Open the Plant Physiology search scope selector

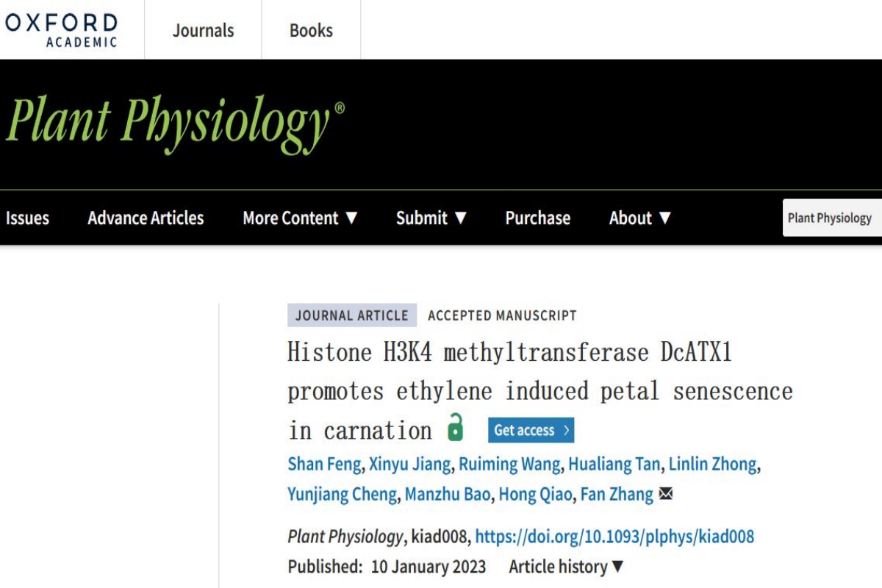832,218
